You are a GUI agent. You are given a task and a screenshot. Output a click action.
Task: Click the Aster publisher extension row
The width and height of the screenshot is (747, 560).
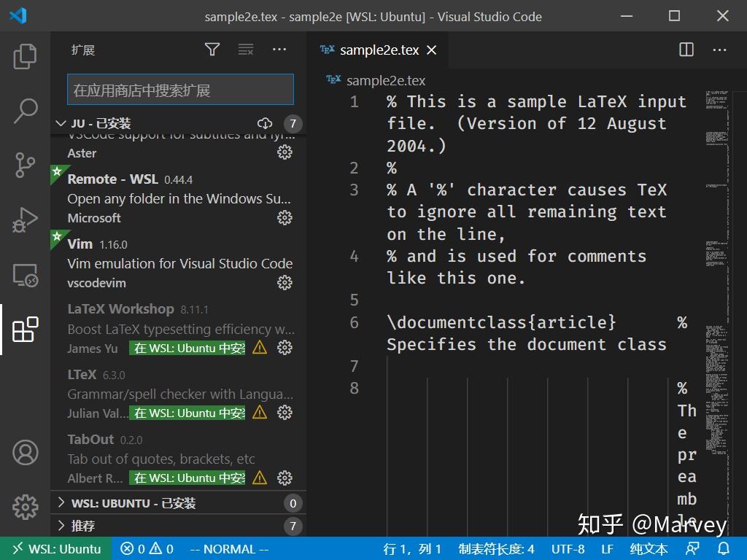point(179,147)
